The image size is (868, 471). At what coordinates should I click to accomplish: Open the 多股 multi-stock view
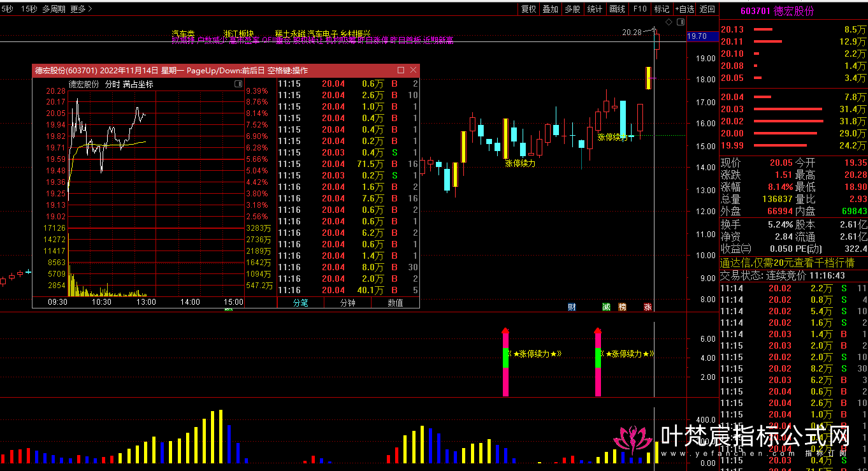pos(572,9)
